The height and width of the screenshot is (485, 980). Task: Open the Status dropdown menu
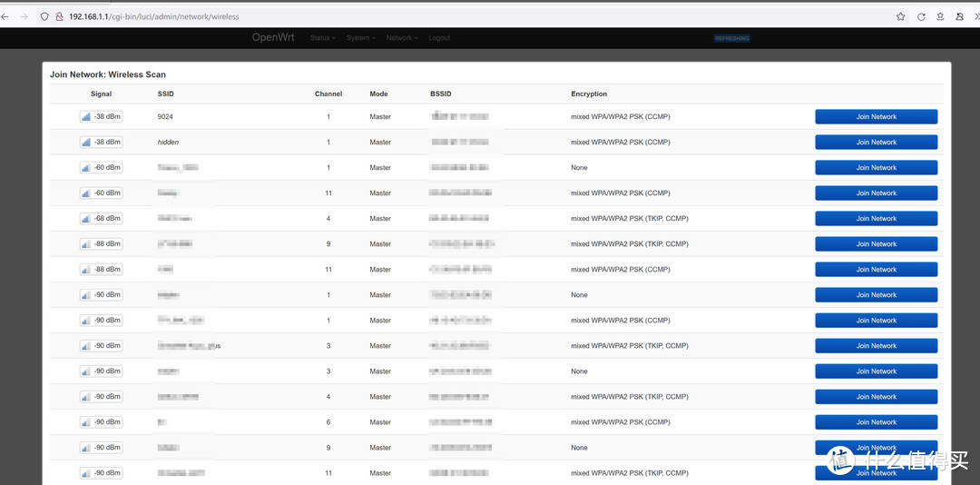tap(322, 38)
